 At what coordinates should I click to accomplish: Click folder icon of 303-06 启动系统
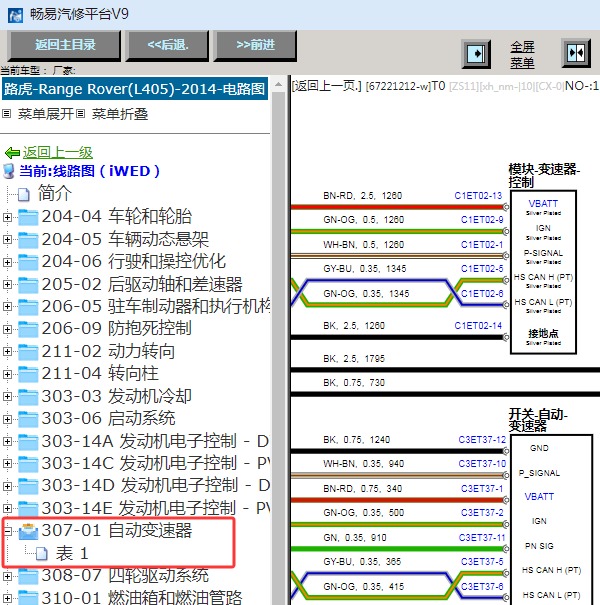tap(28, 419)
